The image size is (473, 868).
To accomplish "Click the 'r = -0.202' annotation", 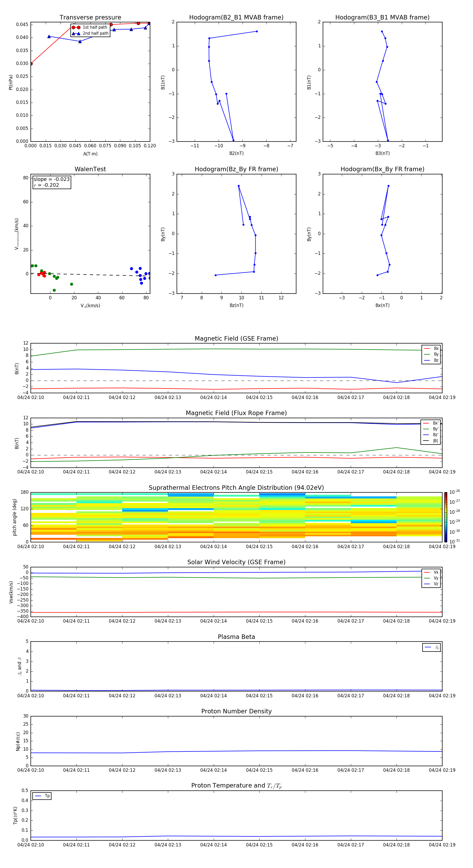I will (47, 185).
